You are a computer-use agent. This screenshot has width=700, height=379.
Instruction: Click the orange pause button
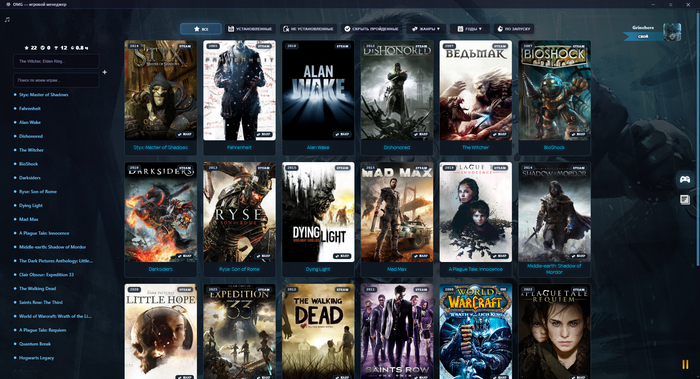(685, 364)
